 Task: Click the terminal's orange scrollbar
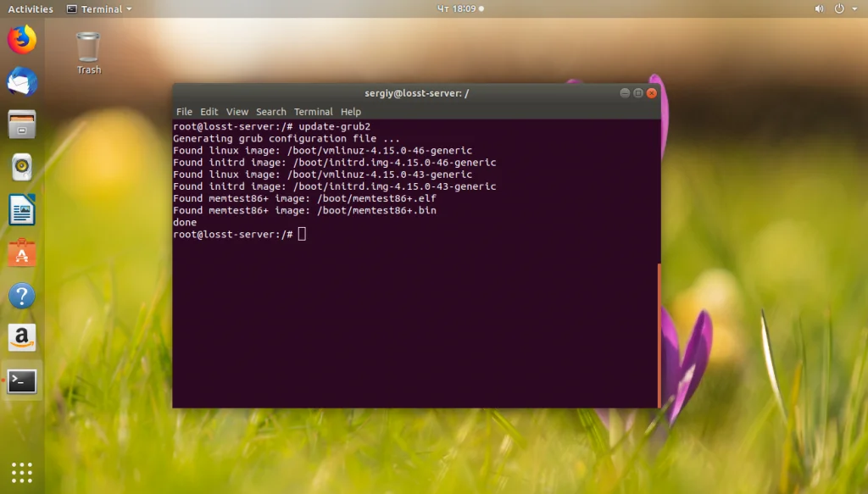click(659, 336)
